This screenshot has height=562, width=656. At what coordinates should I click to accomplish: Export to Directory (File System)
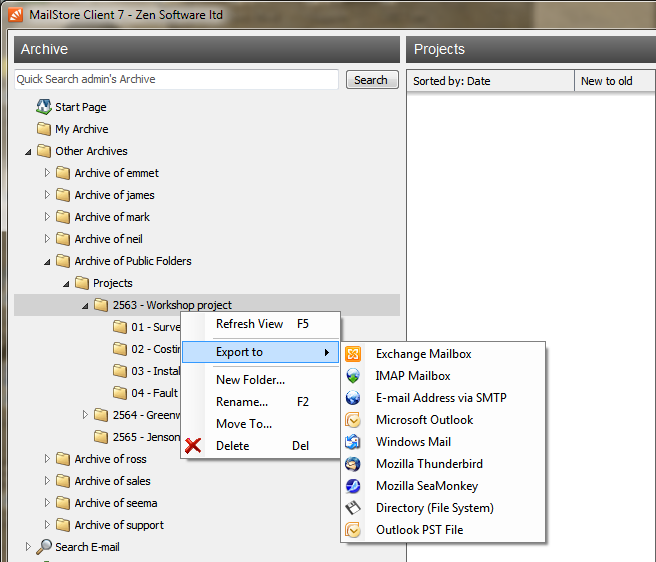443,508
